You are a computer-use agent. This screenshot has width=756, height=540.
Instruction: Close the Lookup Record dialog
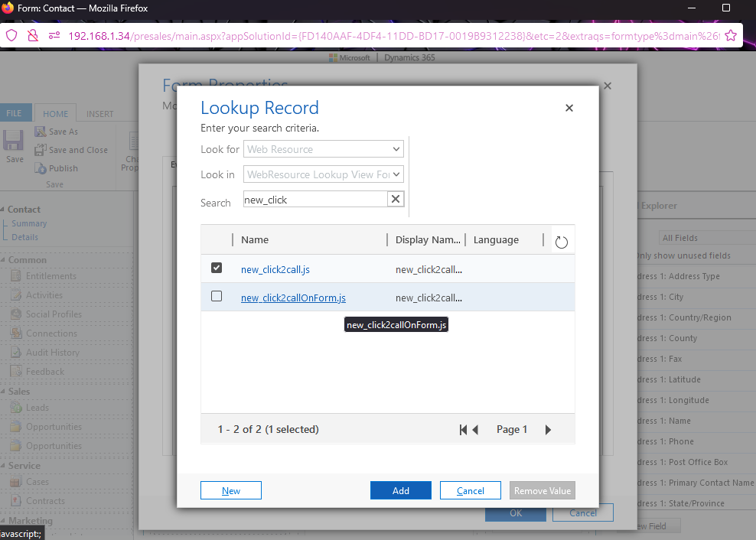pyautogui.click(x=569, y=109)
